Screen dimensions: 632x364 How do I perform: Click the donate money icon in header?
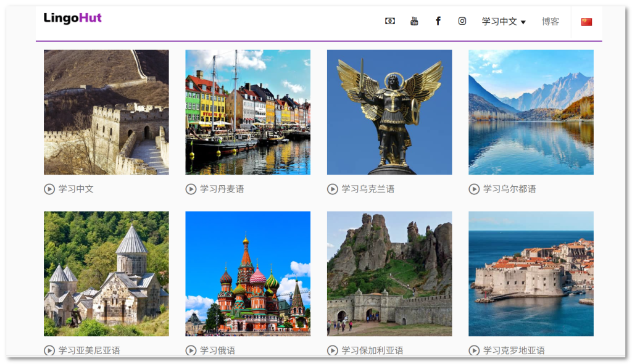389,21
